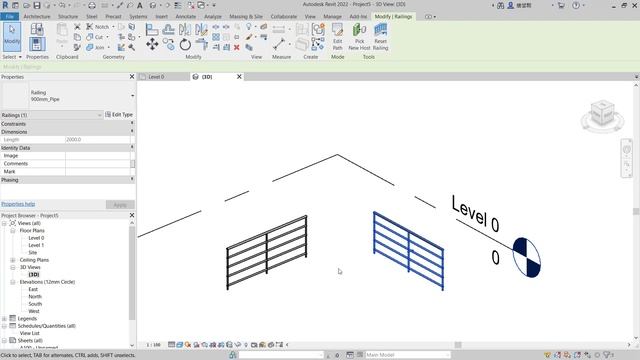Click the Mark input field

(98, 171)
